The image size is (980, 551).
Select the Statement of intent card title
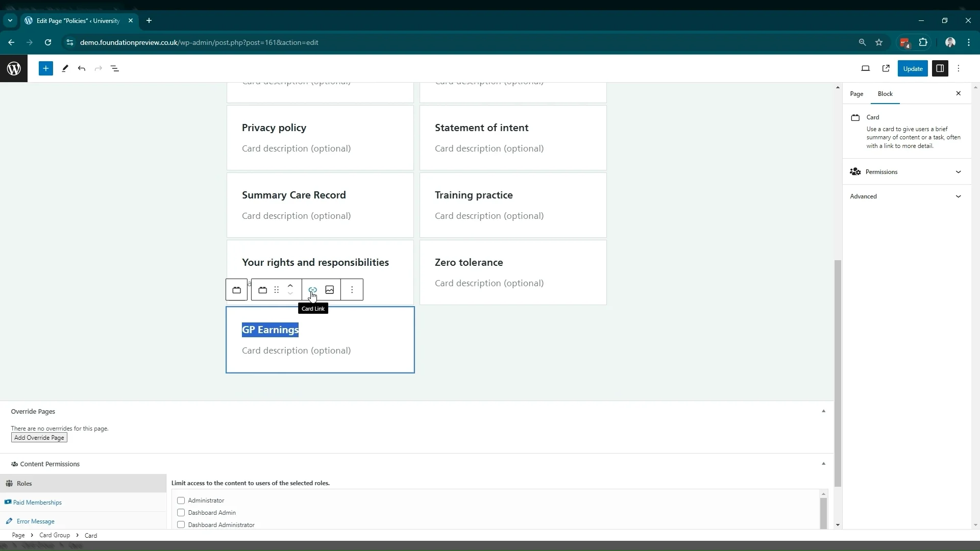click(x=481, y=128)
